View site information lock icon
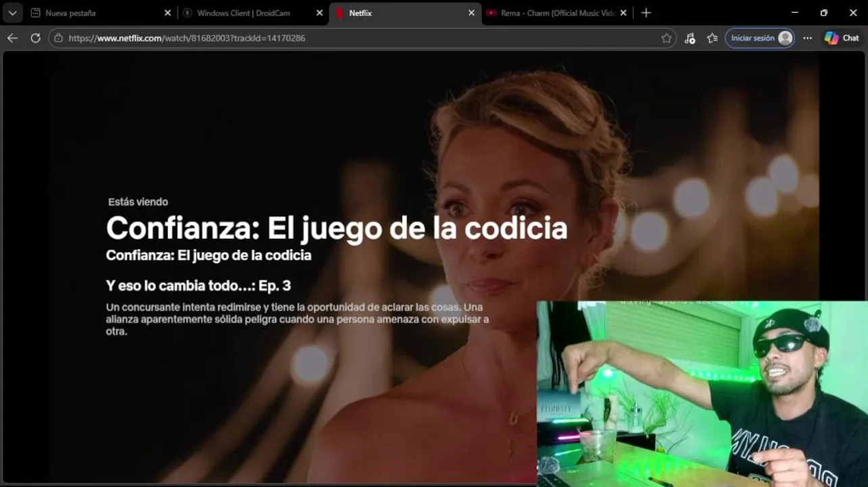The width and height of the screenshot is (868, 487). (x=59, y=38)
